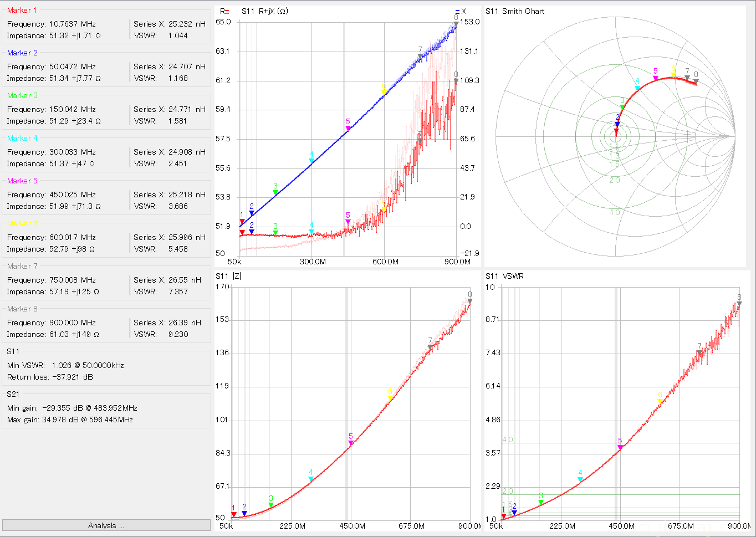Select the Marker 5 panel title
This screenshot has height=537, width=756.
pos(22,181)
